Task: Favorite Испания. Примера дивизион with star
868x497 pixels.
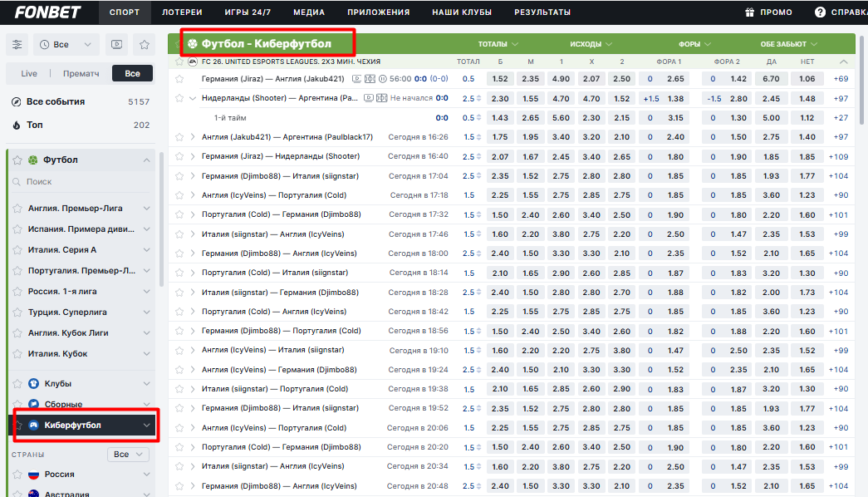Action: [17, 229]
